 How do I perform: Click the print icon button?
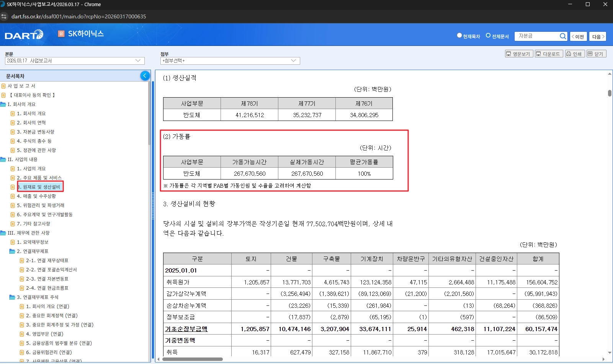[574, 54]
